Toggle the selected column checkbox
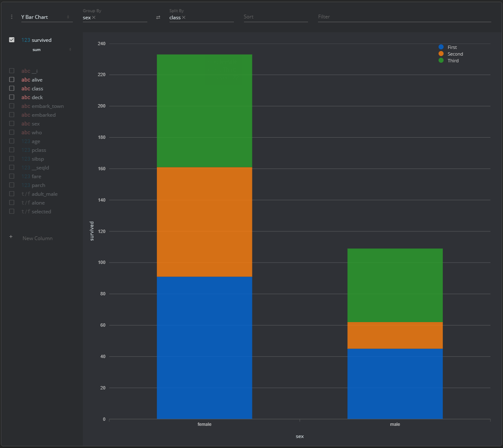The height and width of the screenshot is (448, 503). (12, 211)
